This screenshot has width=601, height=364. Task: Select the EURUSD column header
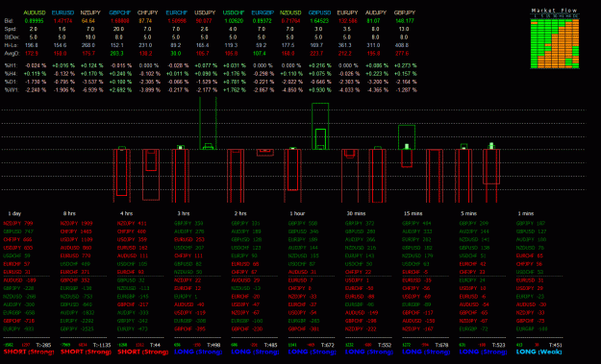(63, 12)
